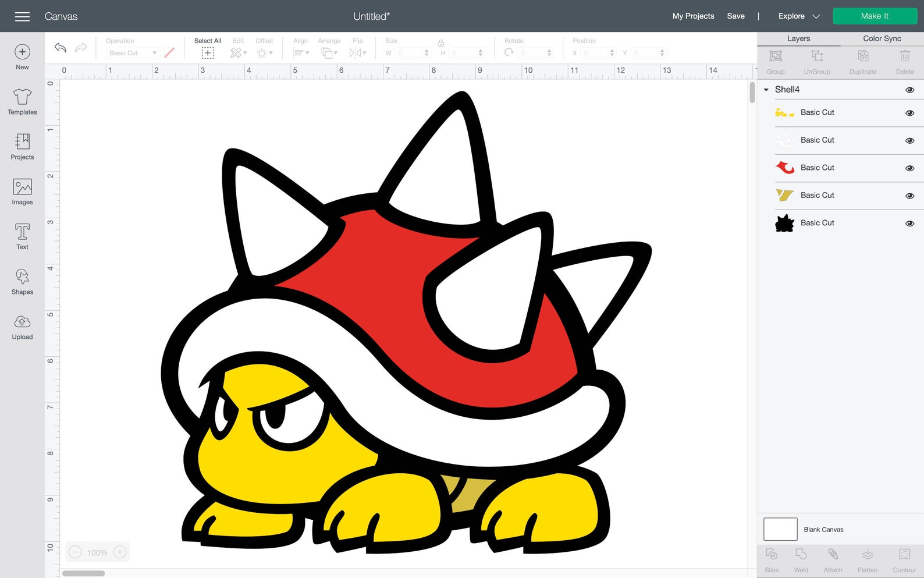The height and width of the screenshot is (578, 924).
Task: Open the Offset dropdown
Action: 265,53
